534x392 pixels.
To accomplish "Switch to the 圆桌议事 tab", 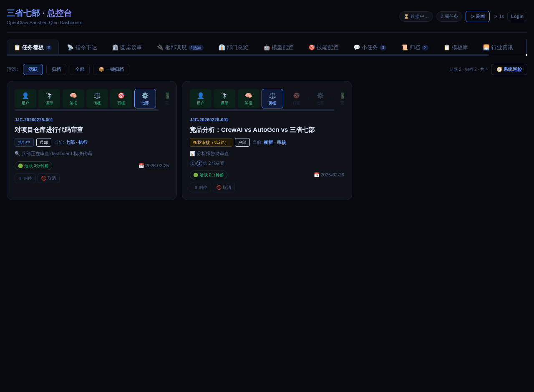I will pos(127,47).
